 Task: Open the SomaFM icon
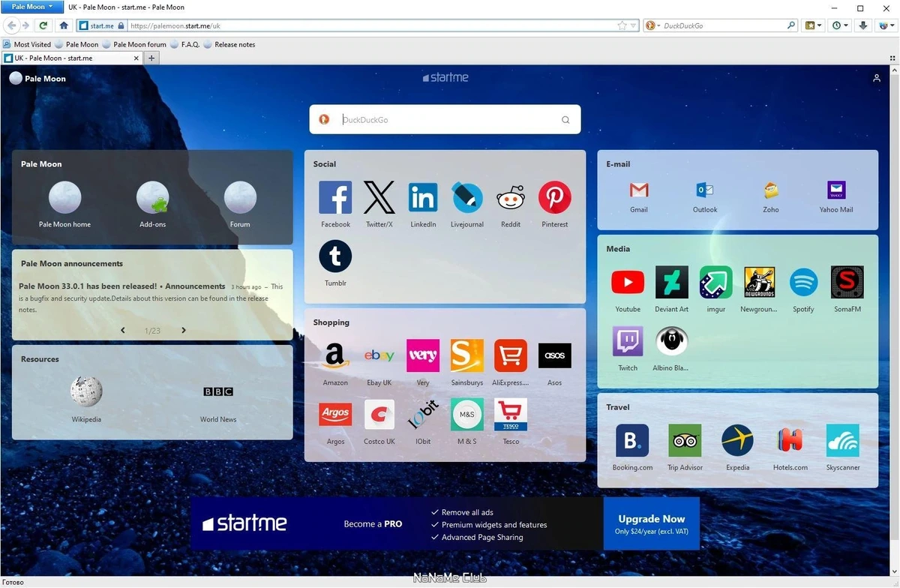pyautogui.click(x=847, y=283)
